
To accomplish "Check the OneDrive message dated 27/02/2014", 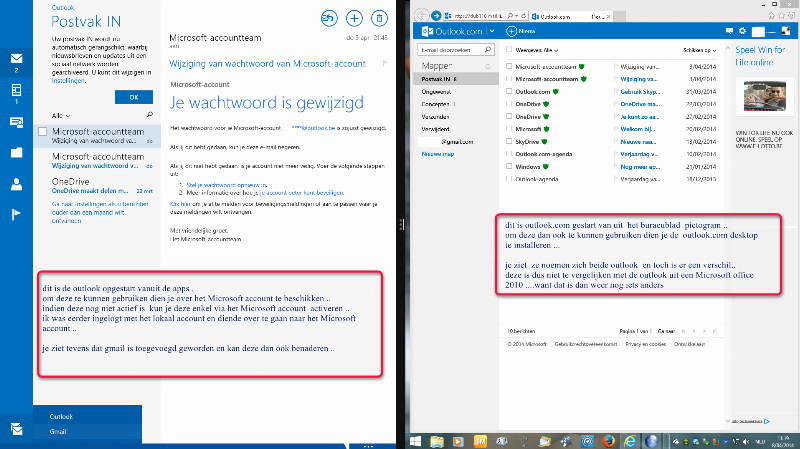I will (509, 116).
